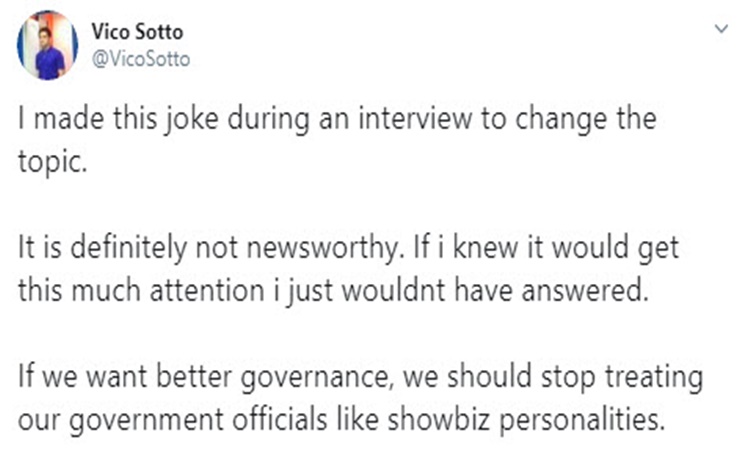Open the Vico Sotto display name
The image size is (750, 450).
click(137, 32)
